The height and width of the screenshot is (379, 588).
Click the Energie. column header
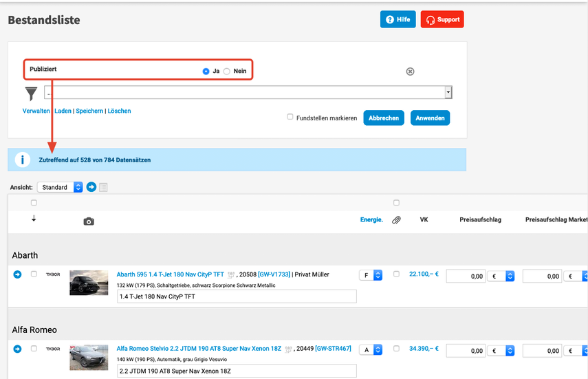pos(371,220)
